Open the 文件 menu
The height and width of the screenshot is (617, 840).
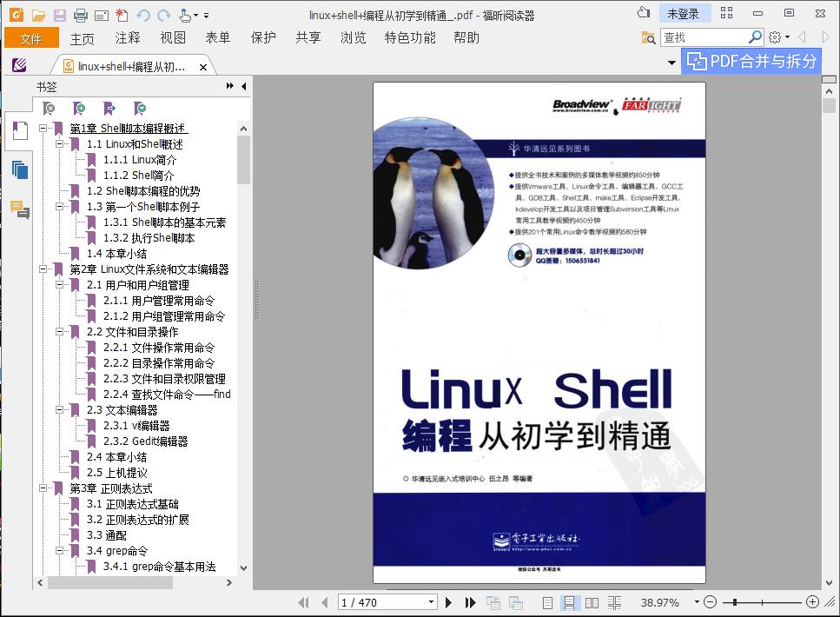point(31,38)
